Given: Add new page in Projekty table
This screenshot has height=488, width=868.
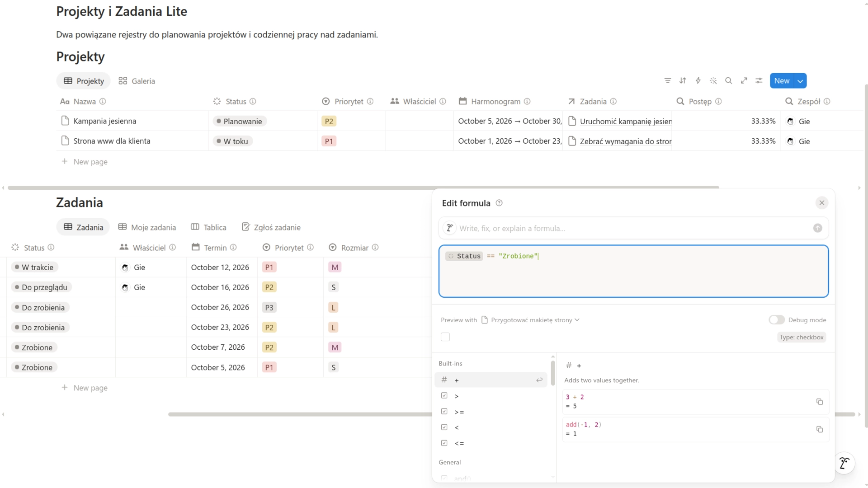Looking at the screenshot, I should pyautogui.click(x=85, y=162).
